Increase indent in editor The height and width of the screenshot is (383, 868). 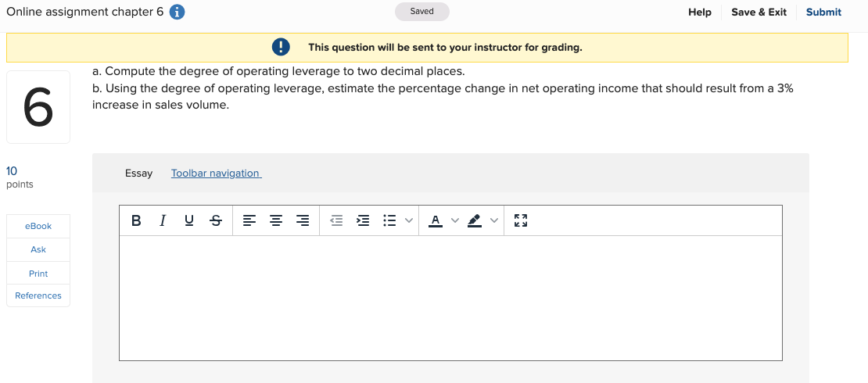pos(363,220)
